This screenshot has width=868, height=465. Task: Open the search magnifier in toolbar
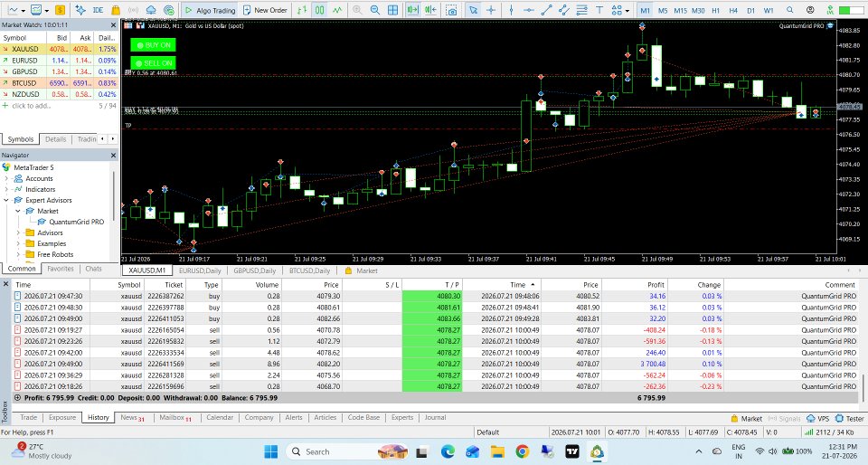pyautogui.click(x=790, y=10)
